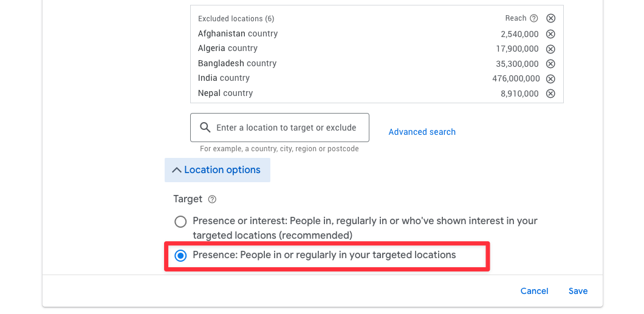Remove Afghanistan from excluded locations

coord(550,34)
